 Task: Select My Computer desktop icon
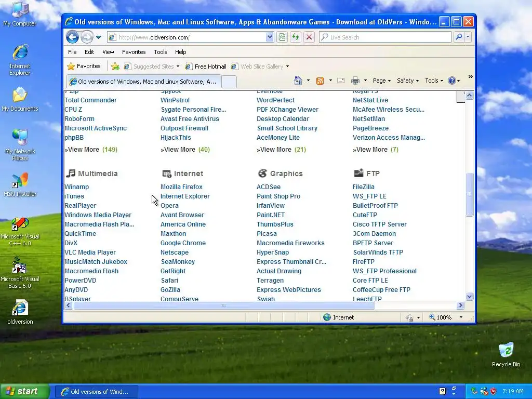(20, 14)
